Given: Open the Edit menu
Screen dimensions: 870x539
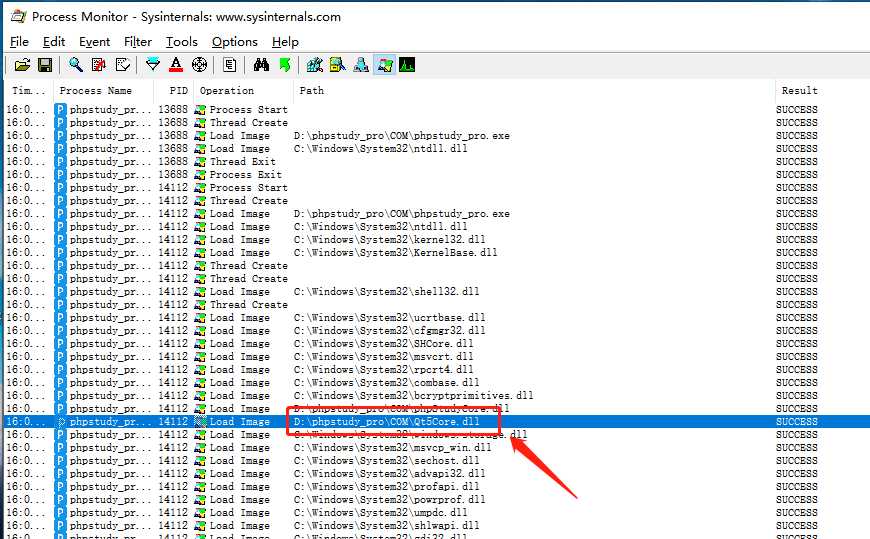Looking at the screenshot, I should pyautogui.click(x=54, y=42).
